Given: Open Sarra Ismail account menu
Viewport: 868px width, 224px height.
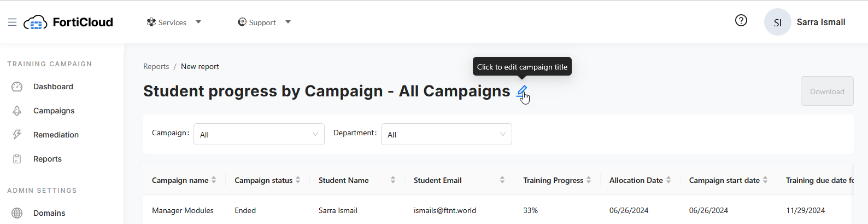Looking at the screenshot, I should tap(820, 22).
